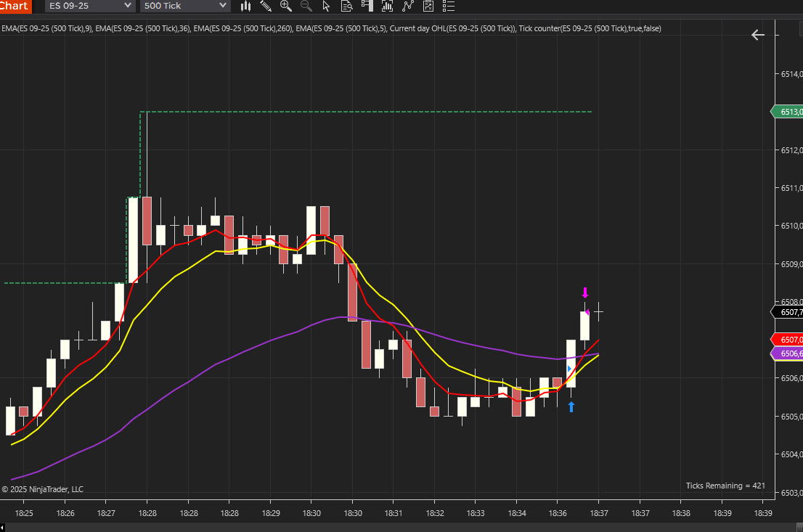Click the Chart tab label
Viewport: 803px width, 532px height.
tap(15, 6)
